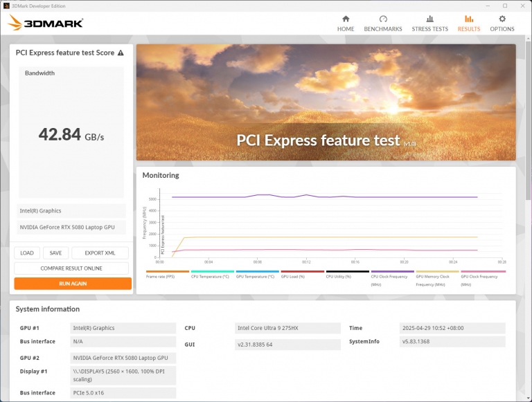Screen dimensions: 532x402
Task: Click the Time value 2025-04-29 10:52
Action: point(452,328)
